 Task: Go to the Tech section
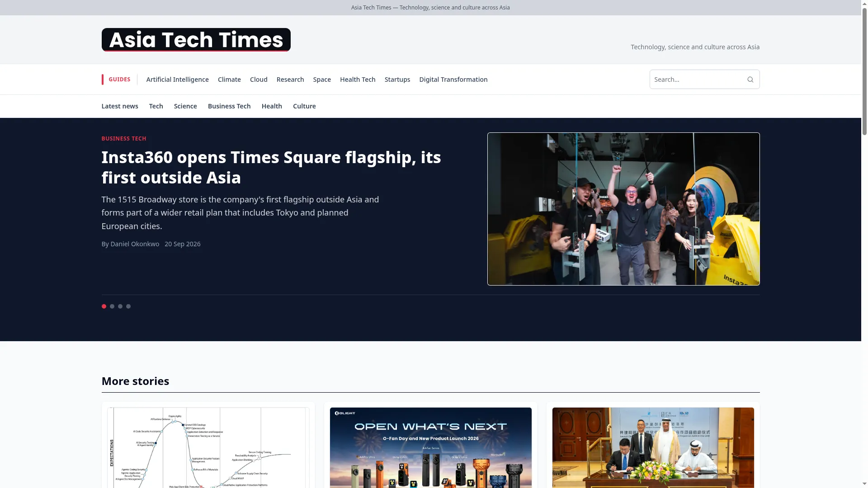[156, 106]
